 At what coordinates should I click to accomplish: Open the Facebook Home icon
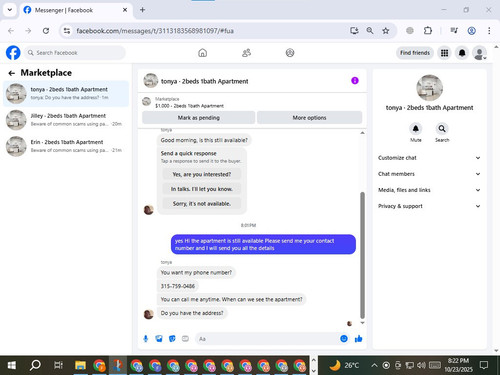(202, 53)
